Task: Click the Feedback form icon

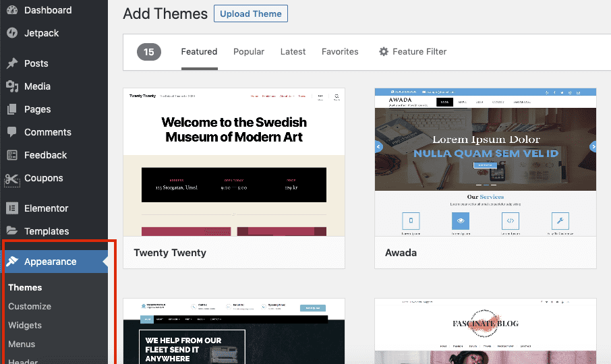Action: pyautogui.click(x=12, y=155)
